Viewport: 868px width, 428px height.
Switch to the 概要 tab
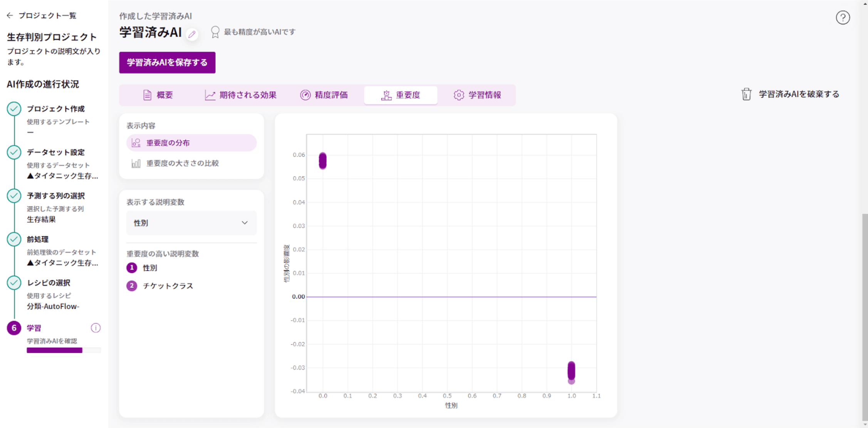coord(158,95)
